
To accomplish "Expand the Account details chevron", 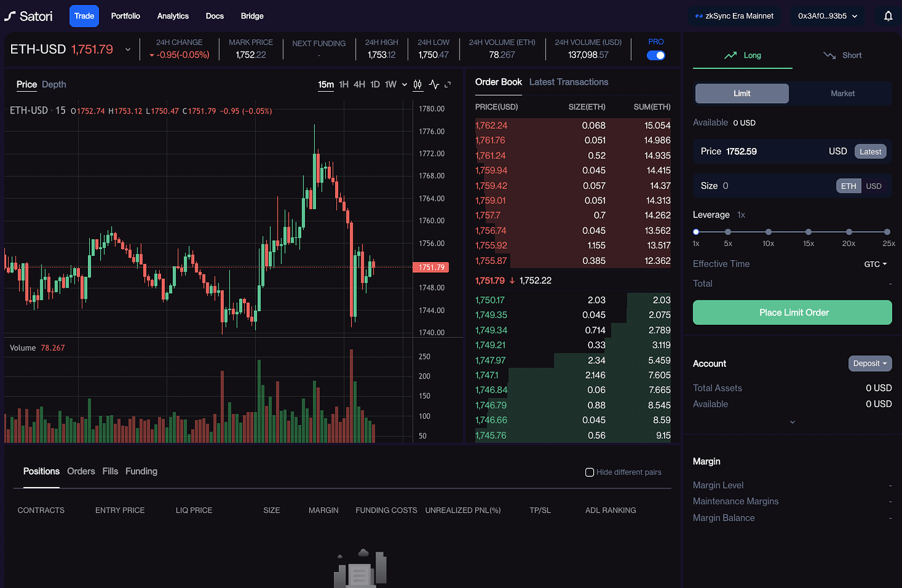I will [792, 422].
